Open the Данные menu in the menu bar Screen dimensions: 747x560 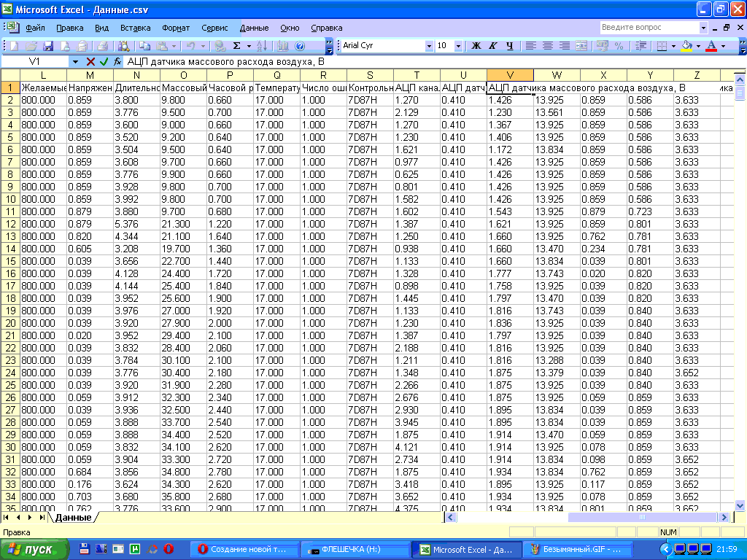tap(254, 28)
